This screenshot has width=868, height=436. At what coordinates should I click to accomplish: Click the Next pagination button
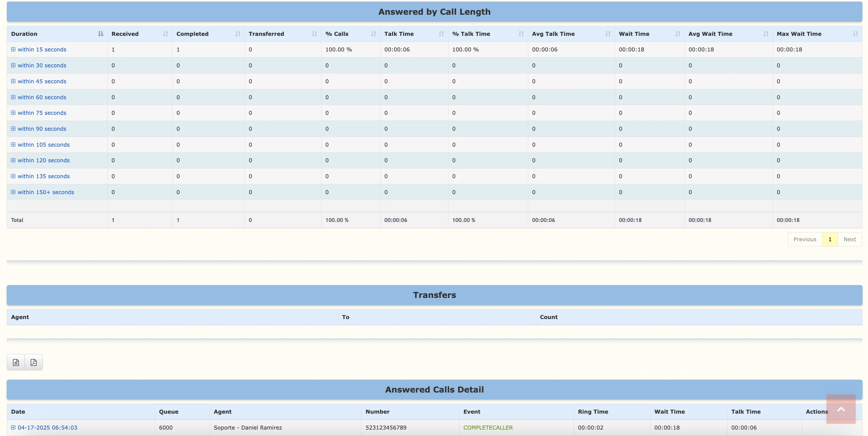850,239
